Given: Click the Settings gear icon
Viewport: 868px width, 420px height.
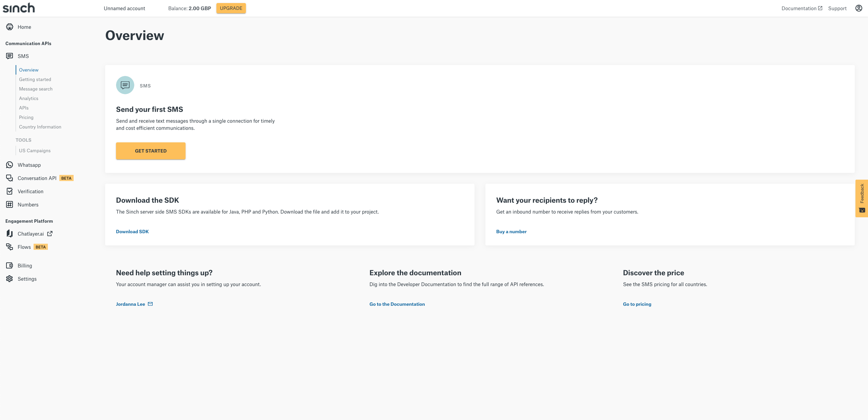Looking at the screenshot, I should pos(9,279).
